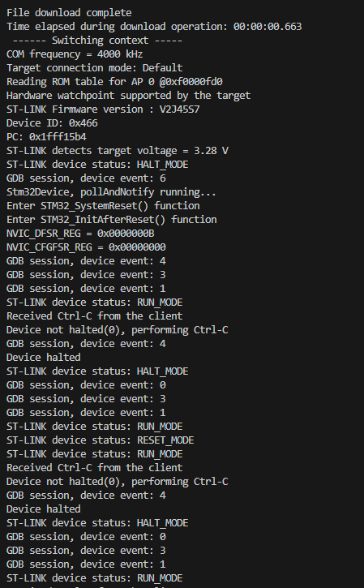Viewport: 364px width, 588px height.
Task: Select the PC value 0x1fff15b4
Action: point(58,137)
